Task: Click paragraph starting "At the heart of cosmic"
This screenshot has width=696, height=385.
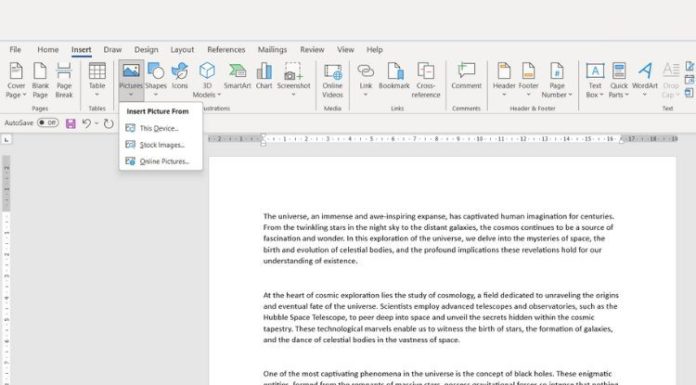Action: click(441, 318)
